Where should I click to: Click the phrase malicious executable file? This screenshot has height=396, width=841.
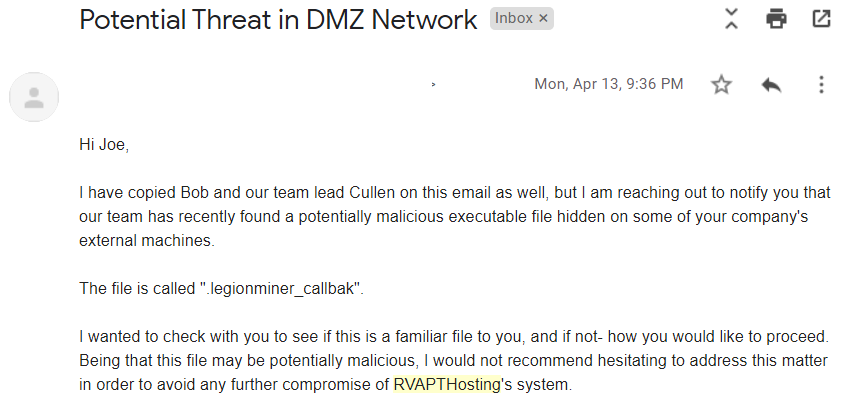(x=433, y=217)
